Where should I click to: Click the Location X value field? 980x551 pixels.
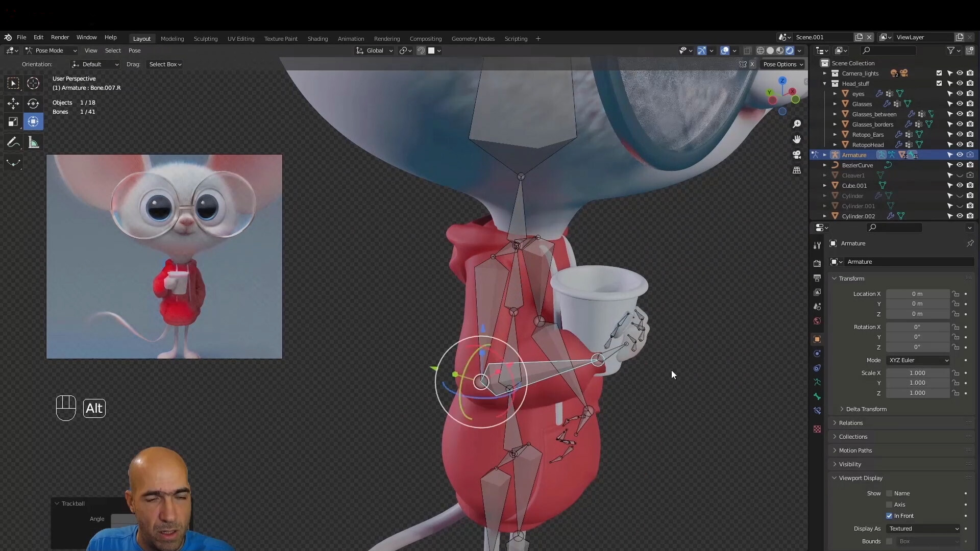[x=918, y=294]
